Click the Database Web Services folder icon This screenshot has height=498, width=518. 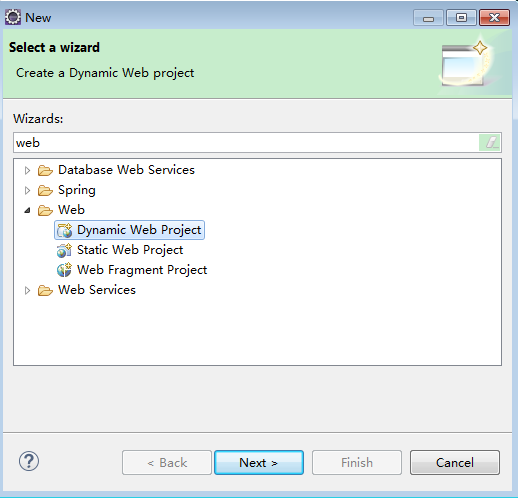pyautogui.click(x=45, y=170)
